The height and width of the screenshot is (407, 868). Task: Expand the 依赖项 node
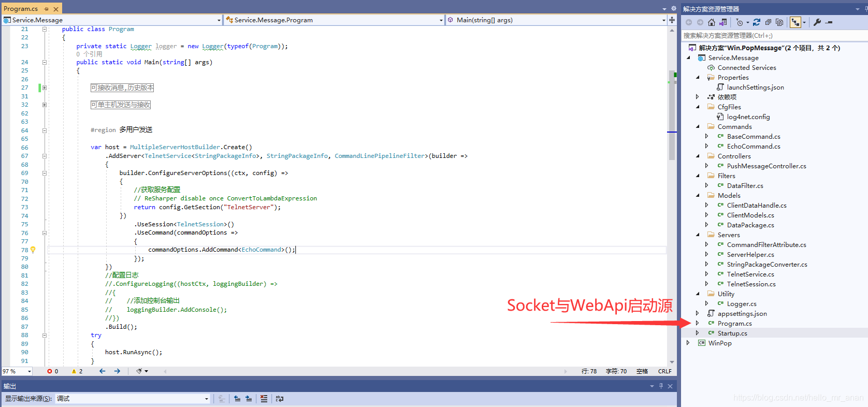698,97
